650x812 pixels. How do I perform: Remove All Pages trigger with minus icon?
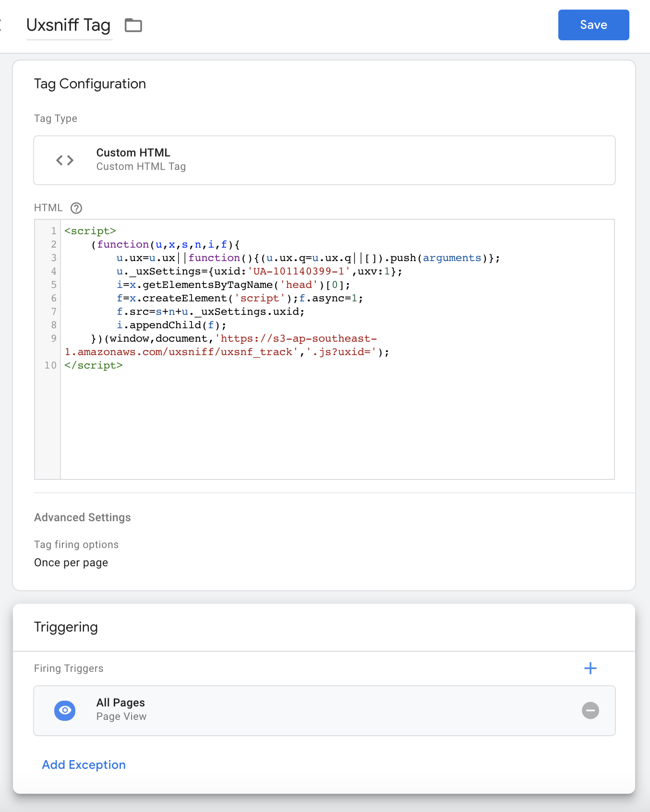click(590, 710)
